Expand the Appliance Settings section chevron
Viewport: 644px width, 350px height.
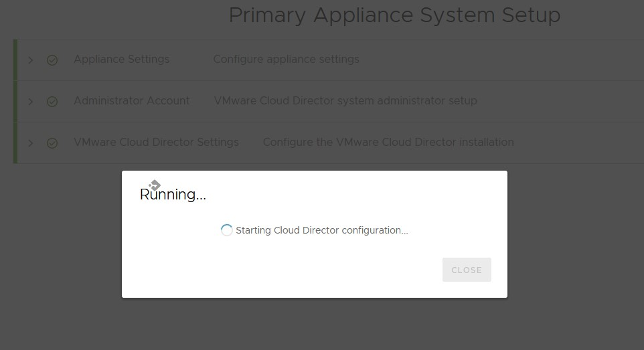(31, 60)
